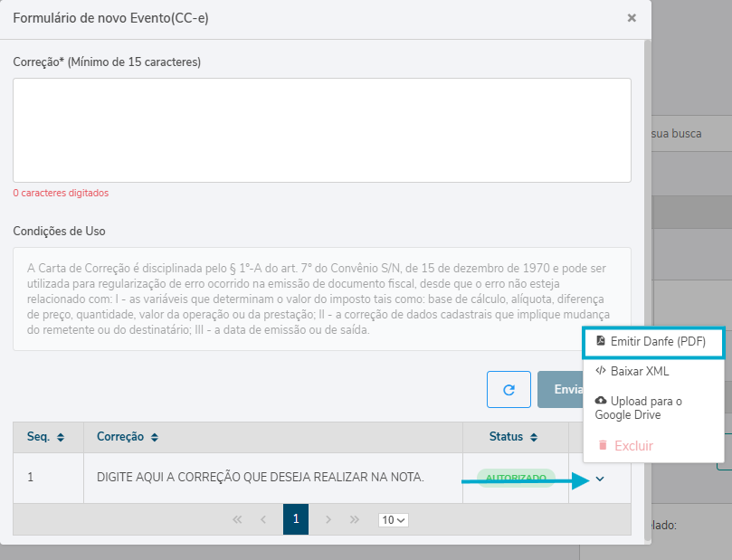732x560 pixels.
Task: Jump to the first page arrow
Action: click(x=238, y=520)
